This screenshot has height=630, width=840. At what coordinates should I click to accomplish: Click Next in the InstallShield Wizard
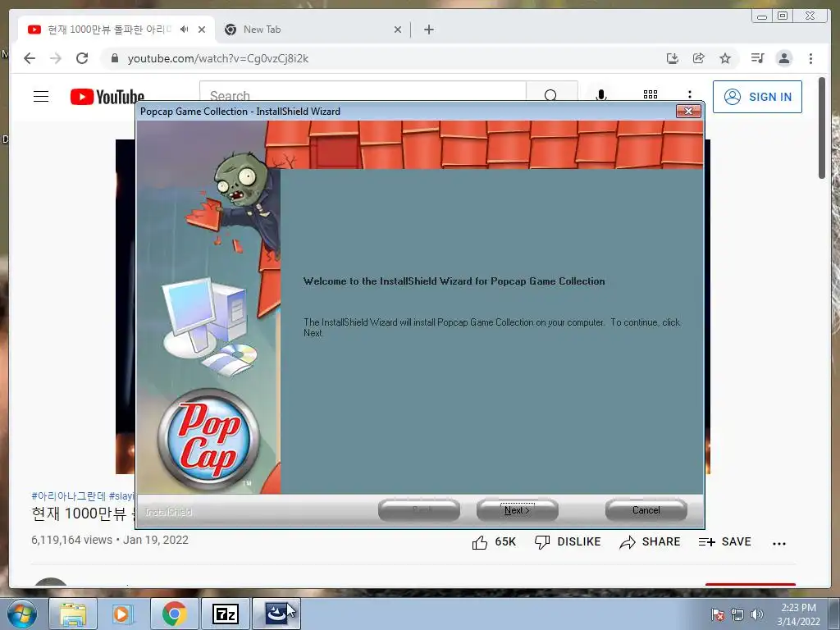click(517, 510)
